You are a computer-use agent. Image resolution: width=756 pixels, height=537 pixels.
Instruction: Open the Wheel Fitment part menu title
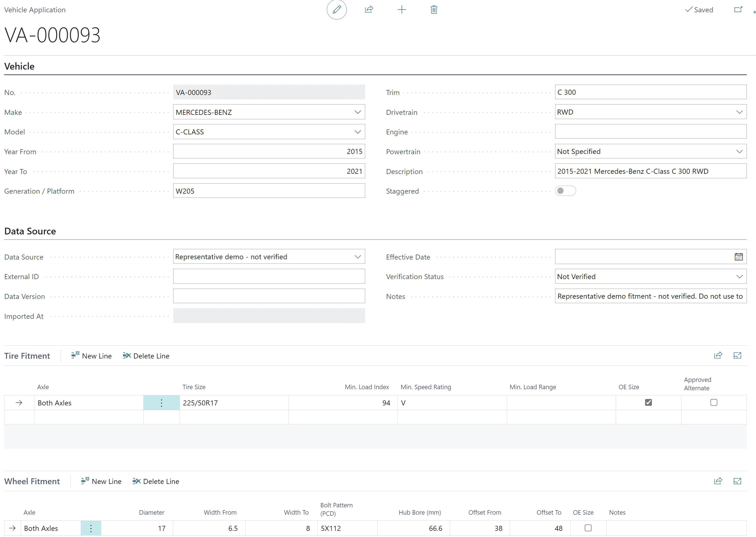[x=32, y=481]
